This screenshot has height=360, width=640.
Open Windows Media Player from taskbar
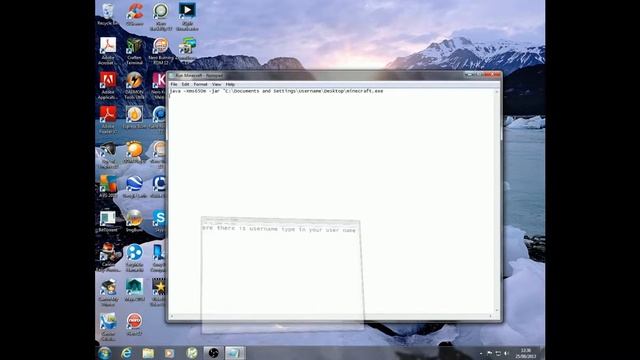pos(169,353)
